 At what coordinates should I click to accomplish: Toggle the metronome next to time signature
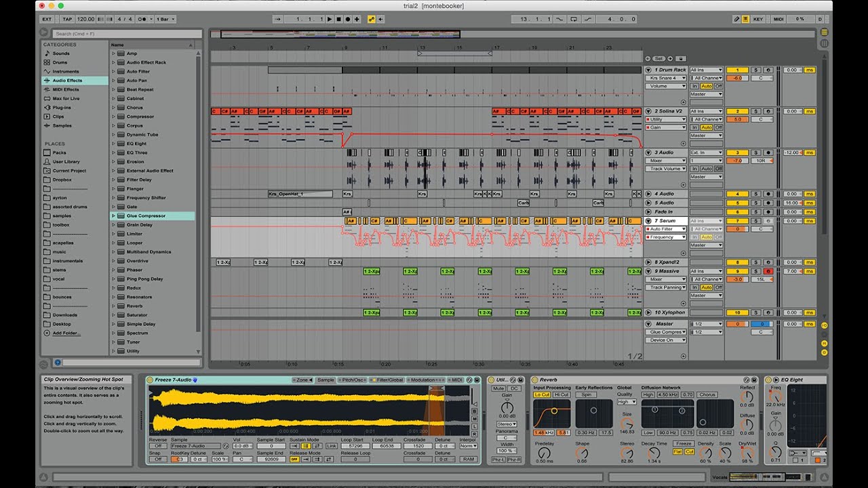143,19
